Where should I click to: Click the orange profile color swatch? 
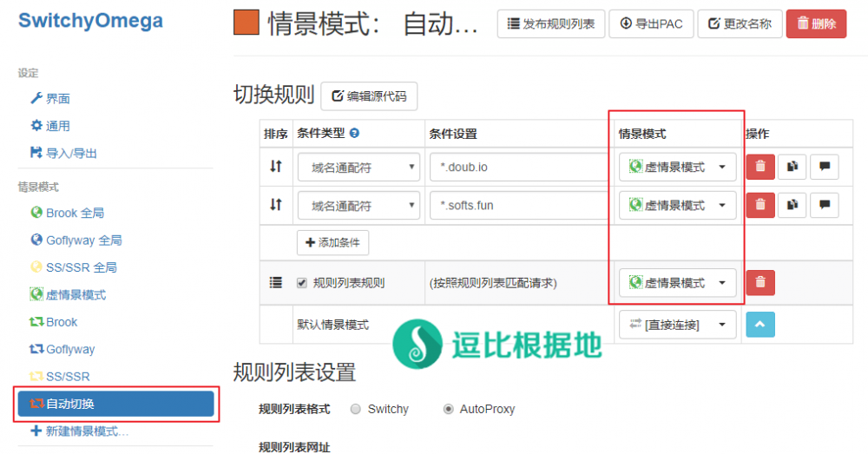point(247,23)
